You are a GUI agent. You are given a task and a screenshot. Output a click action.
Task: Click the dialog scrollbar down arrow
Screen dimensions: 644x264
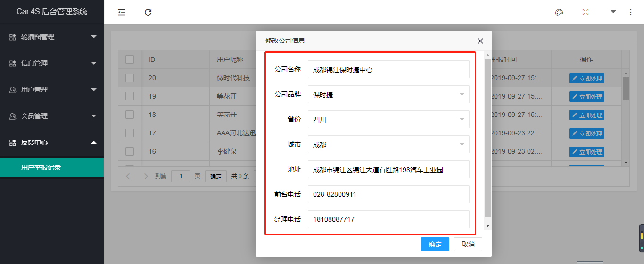[x=487, y=226]
